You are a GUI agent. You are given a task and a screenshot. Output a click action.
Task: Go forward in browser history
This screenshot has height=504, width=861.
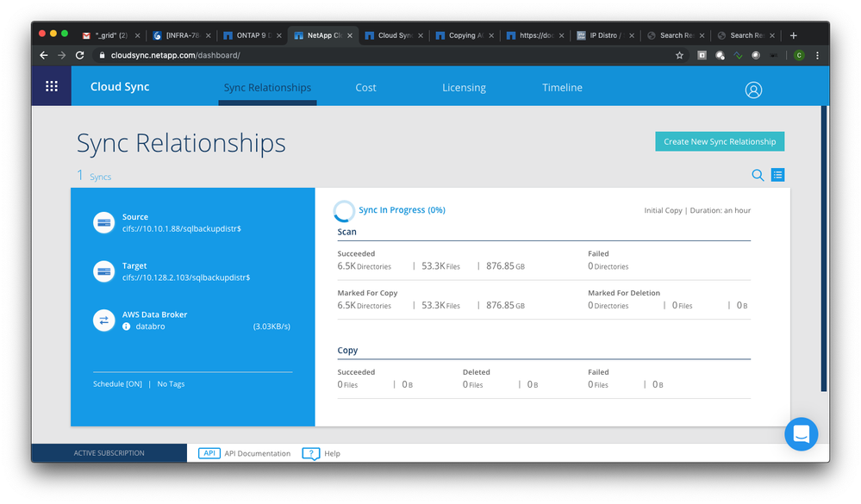61,55
